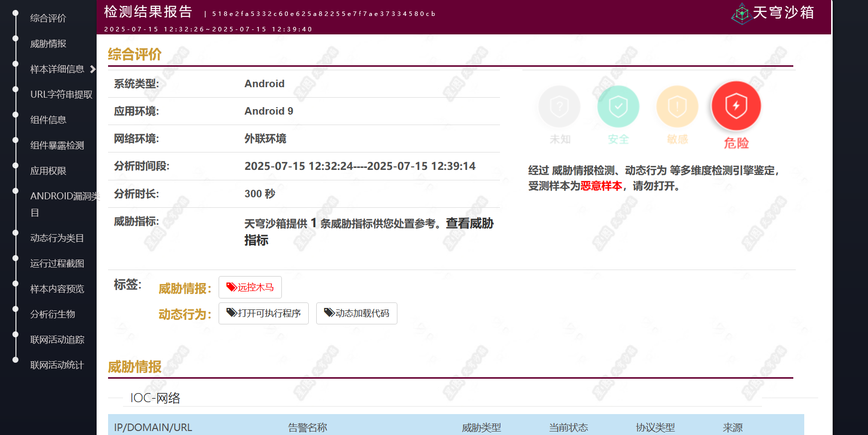
Task: Click the IP/DOMAIN/URL table column header
Action: point(153,428)
